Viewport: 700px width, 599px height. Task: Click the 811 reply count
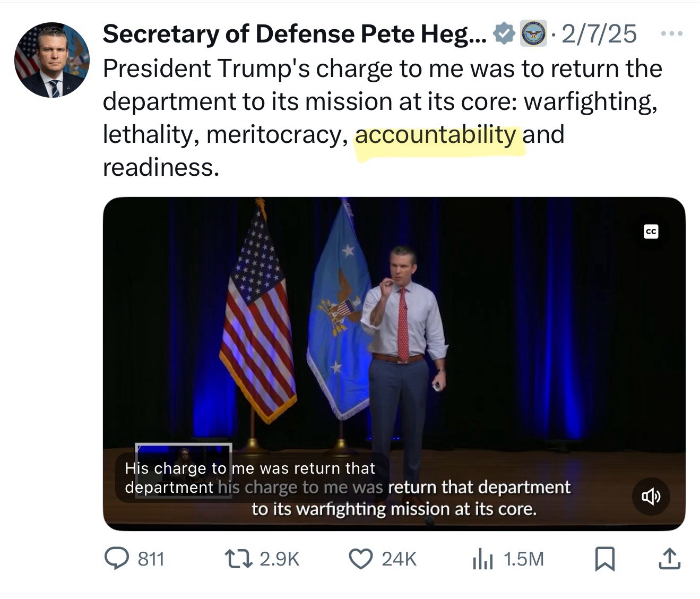point(151,559)
